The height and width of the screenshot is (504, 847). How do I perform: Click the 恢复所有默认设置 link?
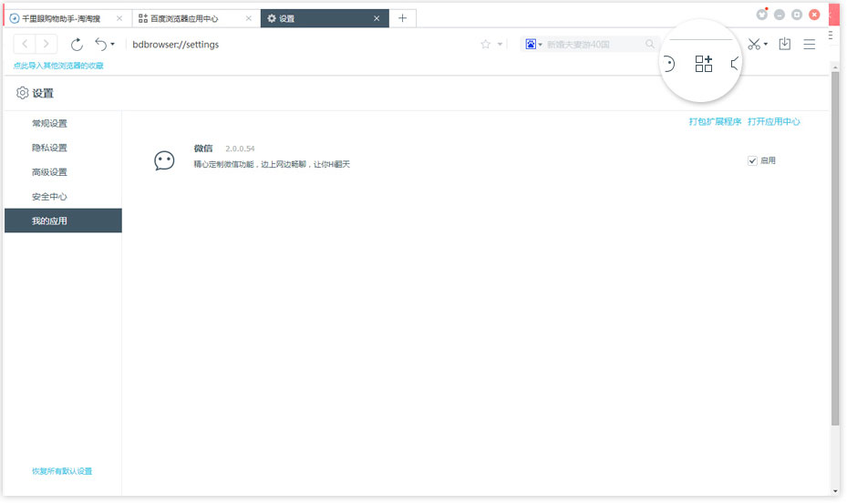[x=62, y=471]
